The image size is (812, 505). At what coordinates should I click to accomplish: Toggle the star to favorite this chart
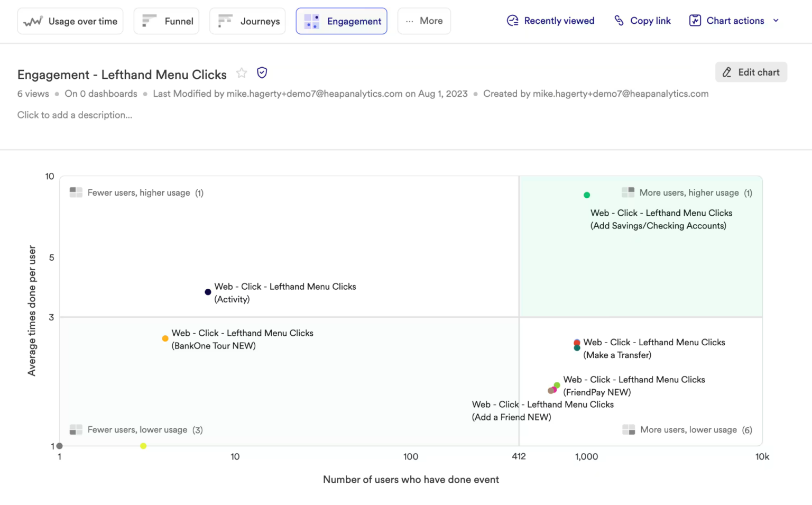[x=242, y=73]
